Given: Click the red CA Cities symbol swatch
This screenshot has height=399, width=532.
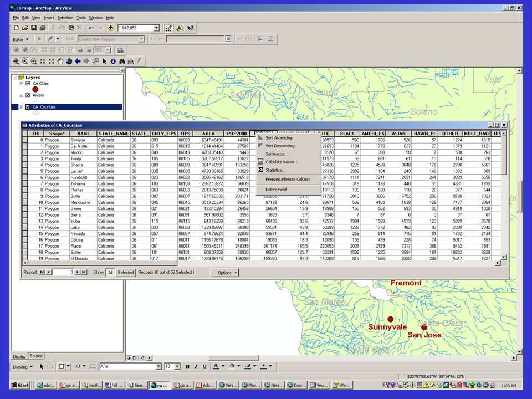Looking at the screenshot, I should (x=35, y=89).
